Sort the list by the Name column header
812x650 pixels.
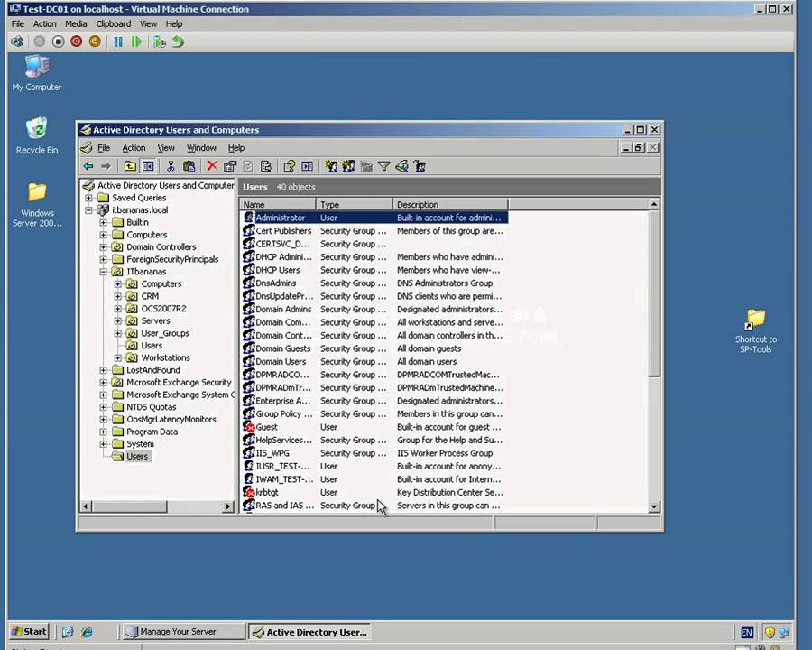pos(278,204)
